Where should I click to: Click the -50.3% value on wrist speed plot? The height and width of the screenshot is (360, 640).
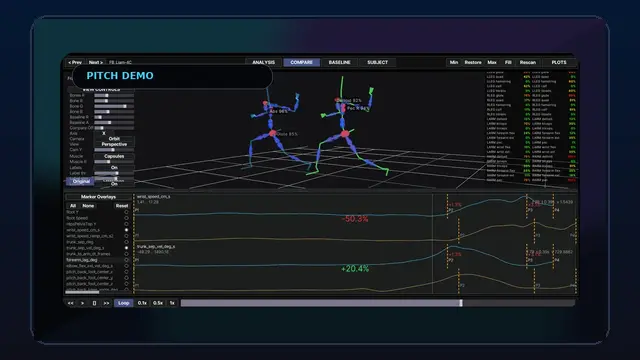click(355, 219)
